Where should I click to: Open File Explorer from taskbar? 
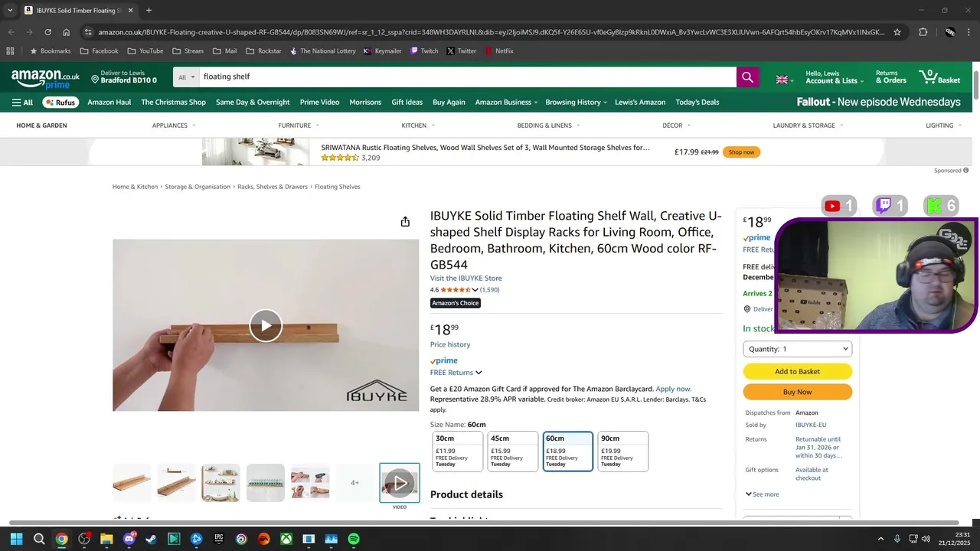coord(106,539)
